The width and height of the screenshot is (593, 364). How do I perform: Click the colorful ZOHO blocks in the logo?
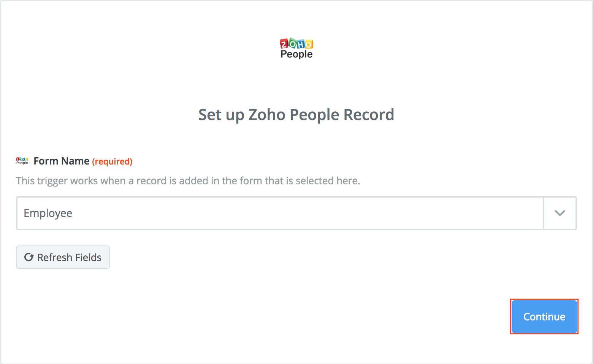click(296, 43)
